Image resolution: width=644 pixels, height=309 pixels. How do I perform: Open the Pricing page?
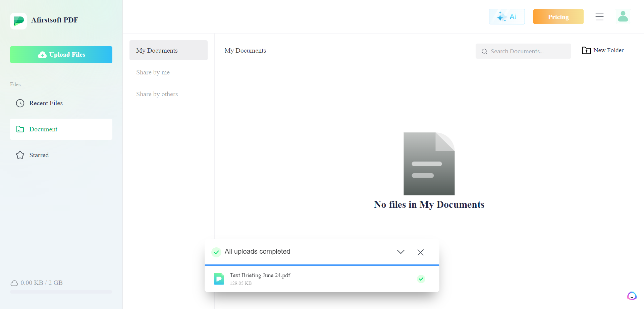coord(558,17)
